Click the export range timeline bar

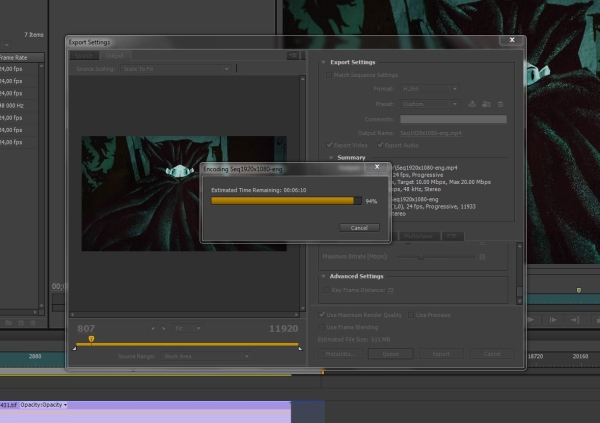click(187, 345)
